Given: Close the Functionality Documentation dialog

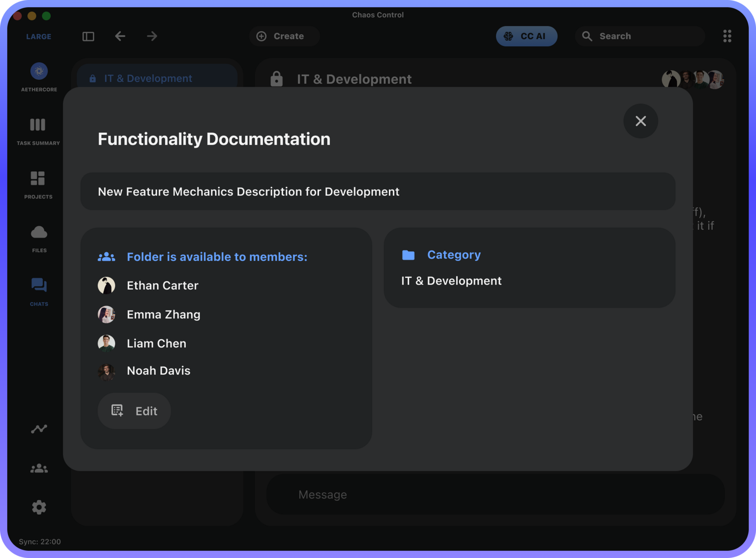Looking at the screenshot, I should (640, 121).
